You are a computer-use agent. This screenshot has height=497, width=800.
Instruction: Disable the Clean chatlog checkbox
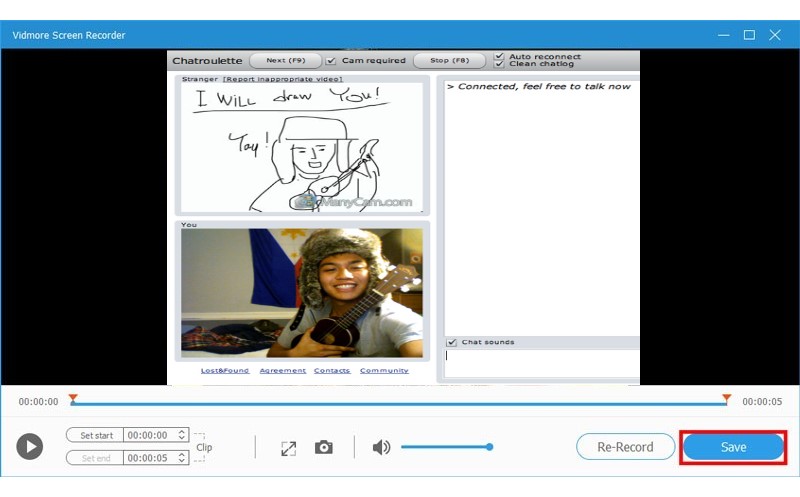499,65
